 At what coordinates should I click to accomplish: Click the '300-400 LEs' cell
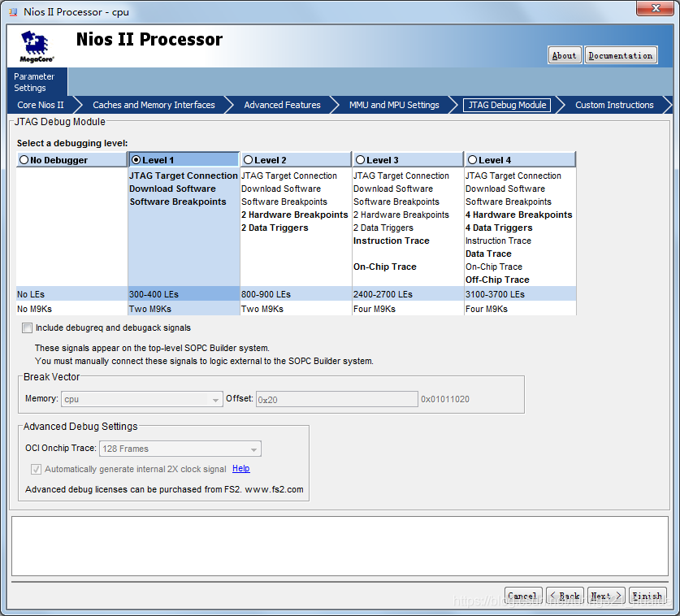click(x=184, y=294)
